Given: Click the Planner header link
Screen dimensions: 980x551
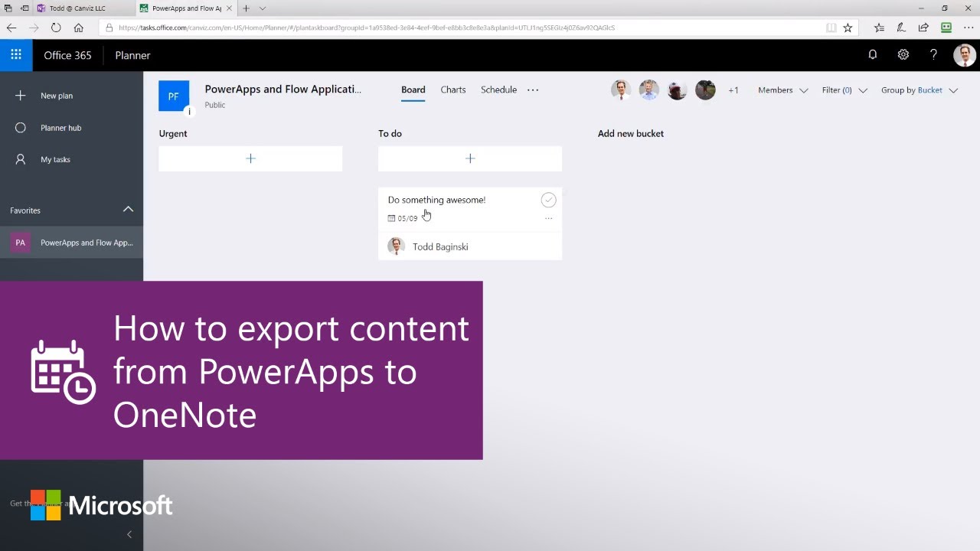Looking at the screenshot, I should [132, 55].
